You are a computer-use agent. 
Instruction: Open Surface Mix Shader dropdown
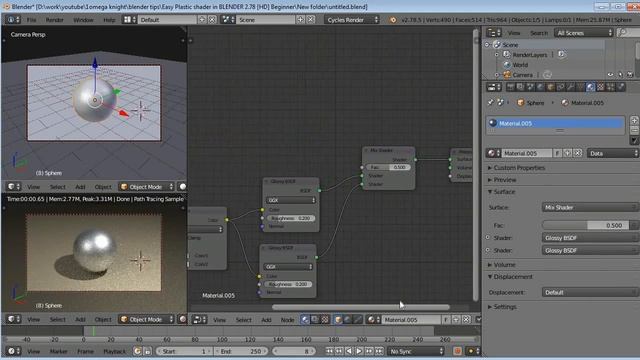tap(589, 207)
